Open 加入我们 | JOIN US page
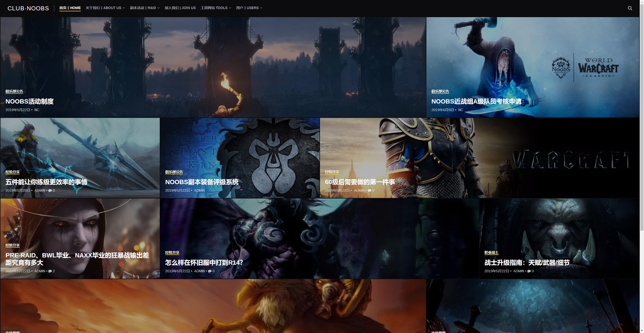Viewport: 644px width, 333px height. [180, 8]
